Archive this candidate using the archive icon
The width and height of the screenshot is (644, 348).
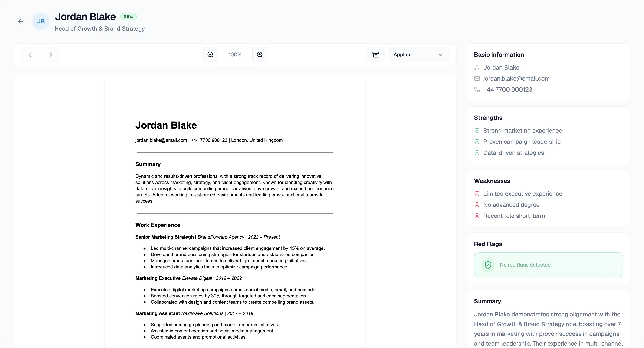coord(375,54)
